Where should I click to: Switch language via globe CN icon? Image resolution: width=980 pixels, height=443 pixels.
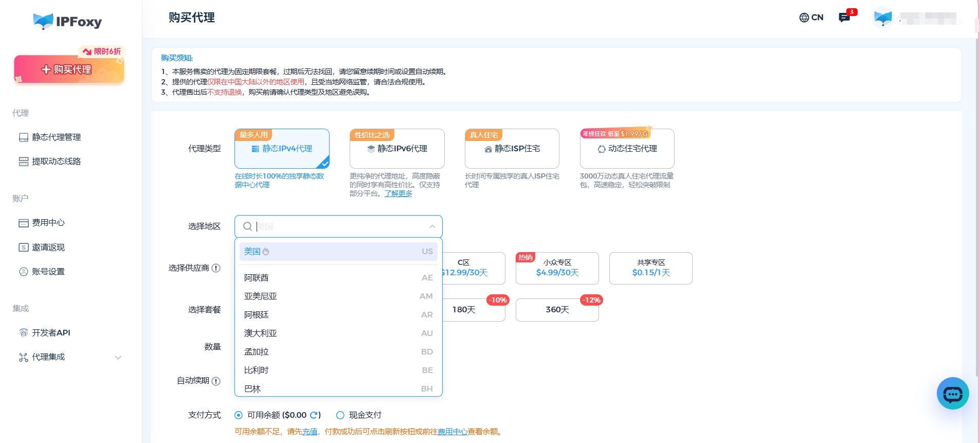(x=811, y=17)
